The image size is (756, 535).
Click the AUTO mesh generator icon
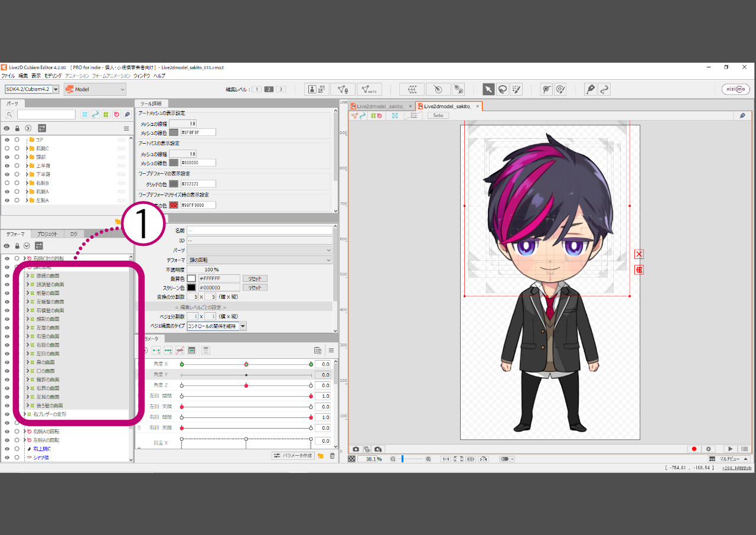(369, 89)
